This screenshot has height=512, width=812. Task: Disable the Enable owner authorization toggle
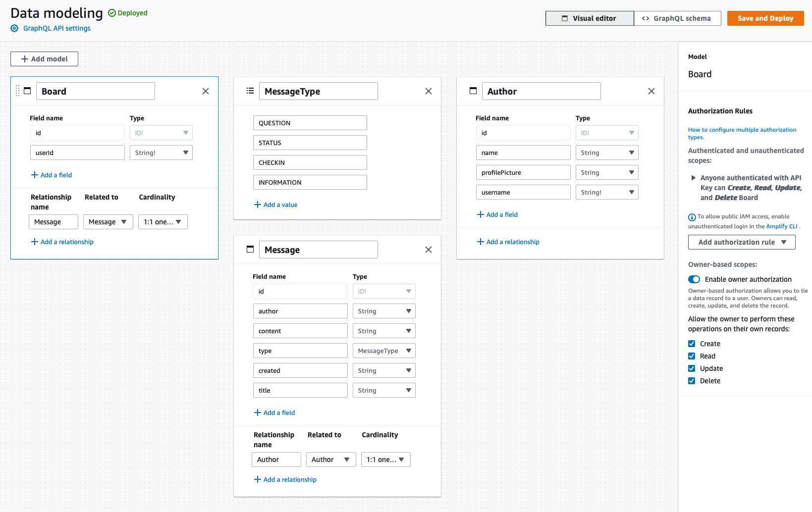(694, 279)
